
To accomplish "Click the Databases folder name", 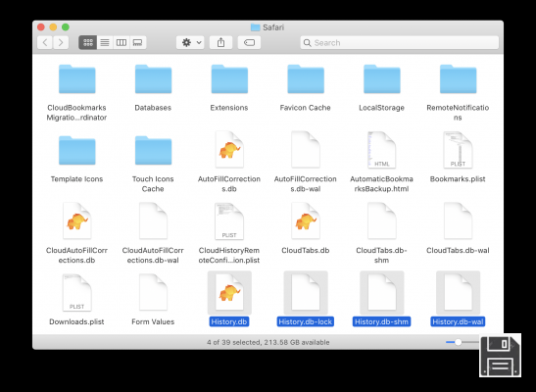I will 153,108.
